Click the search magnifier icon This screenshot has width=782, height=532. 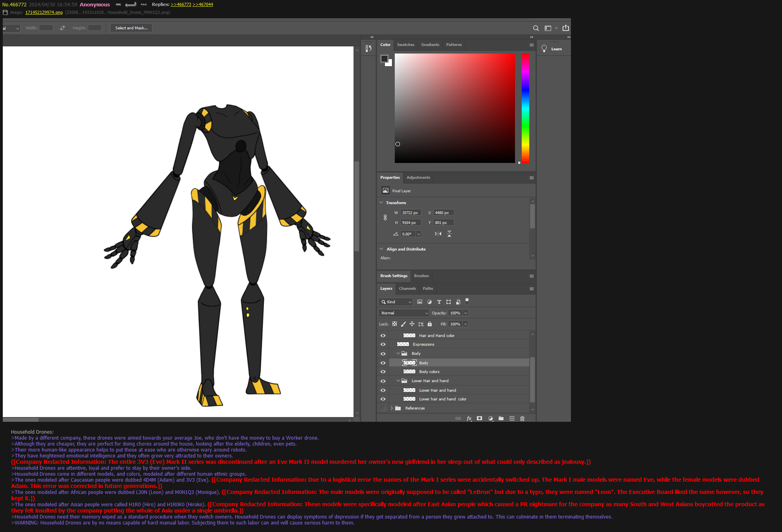[536, 28]
